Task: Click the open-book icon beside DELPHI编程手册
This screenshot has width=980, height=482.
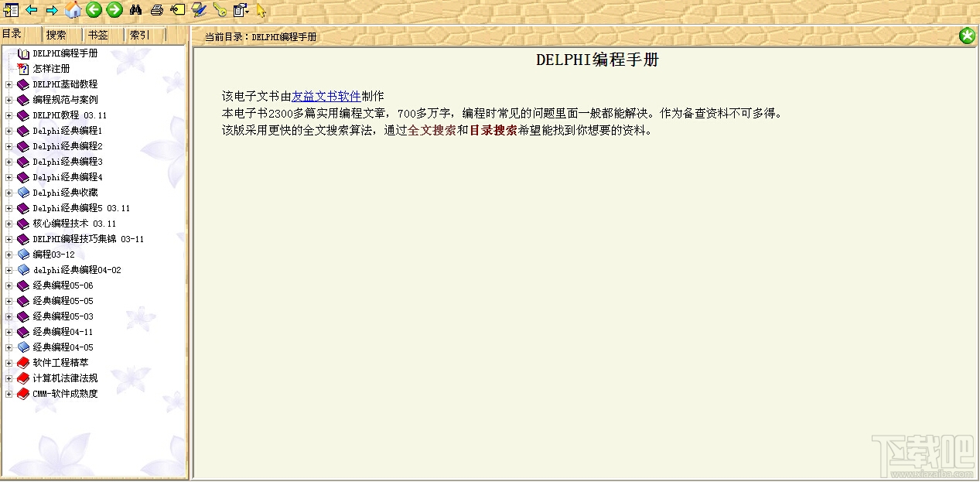Action: [x=23, y=53]
